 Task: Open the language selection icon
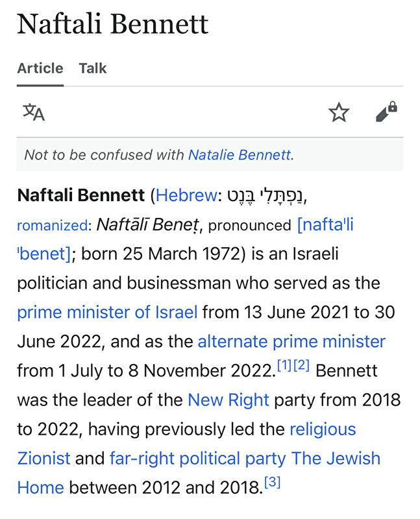point(34,112)
